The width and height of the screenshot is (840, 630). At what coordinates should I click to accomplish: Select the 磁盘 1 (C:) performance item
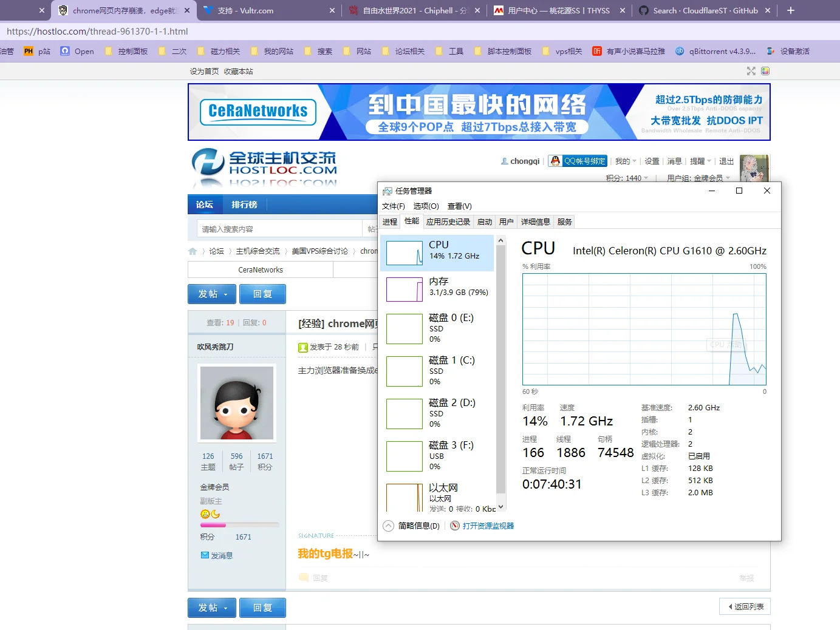pyautogui.click(x=437, y=371)
